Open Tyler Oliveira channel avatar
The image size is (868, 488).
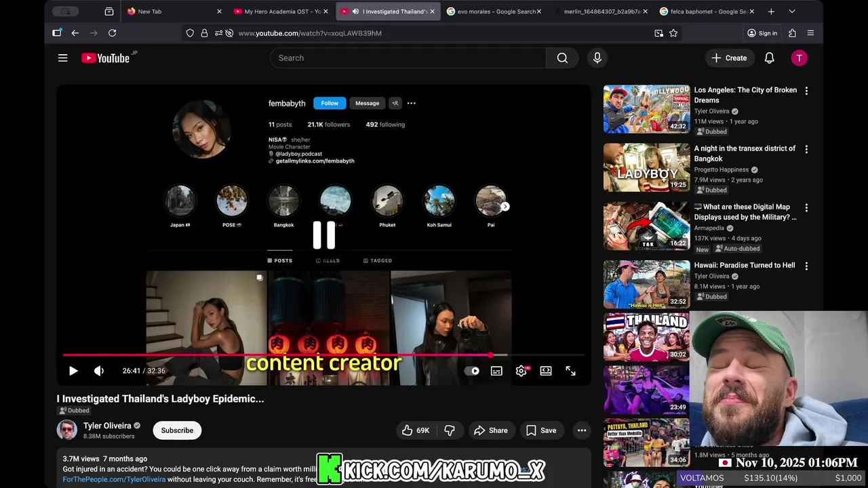[67, 430]
